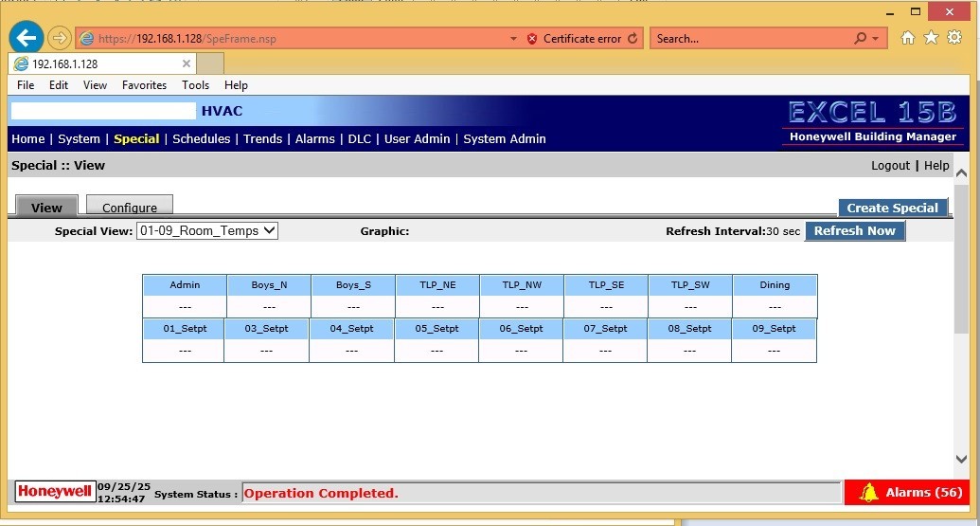Expand the address bar history dropdown arrow
Screen dimensions: 980x526
coord(514,39)
